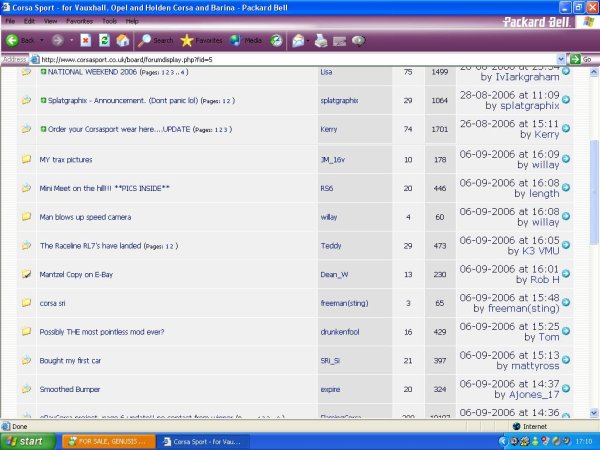Open the Search toolbar button

click(155, 41)
